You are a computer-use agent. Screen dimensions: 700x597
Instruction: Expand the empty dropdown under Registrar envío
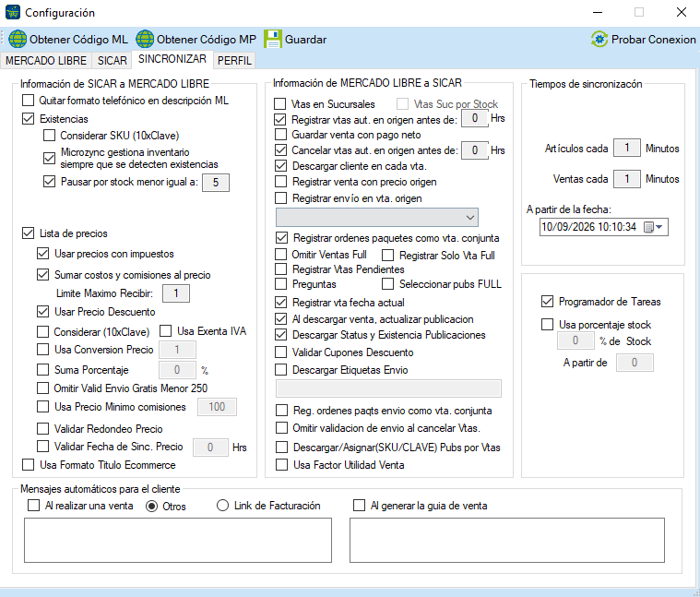point(377,218)
